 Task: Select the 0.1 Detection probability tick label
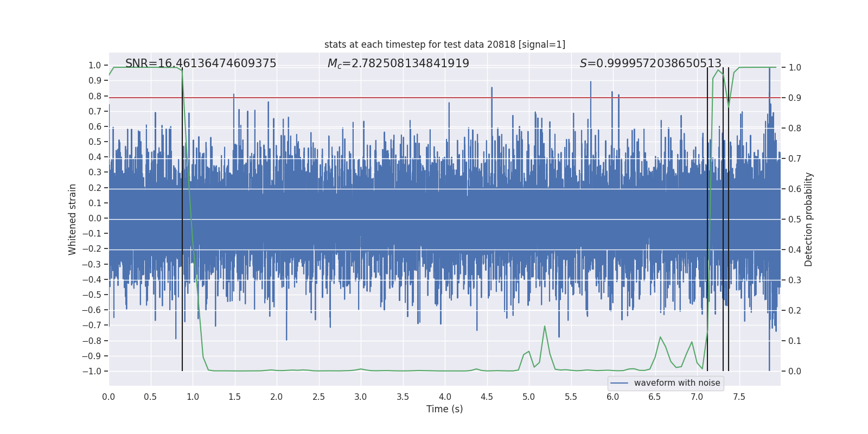(795, 341)
